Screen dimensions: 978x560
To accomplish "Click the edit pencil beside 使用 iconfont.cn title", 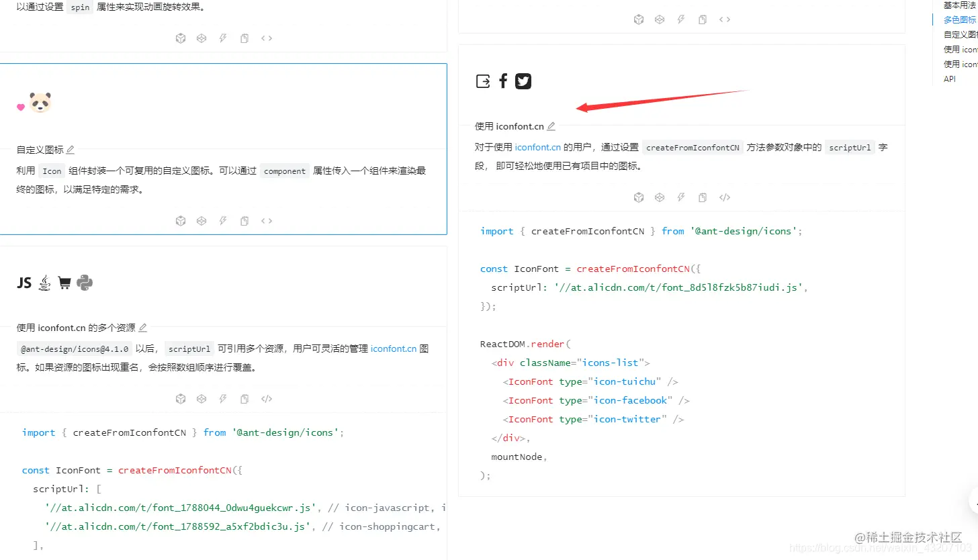I will click(551, 126).
